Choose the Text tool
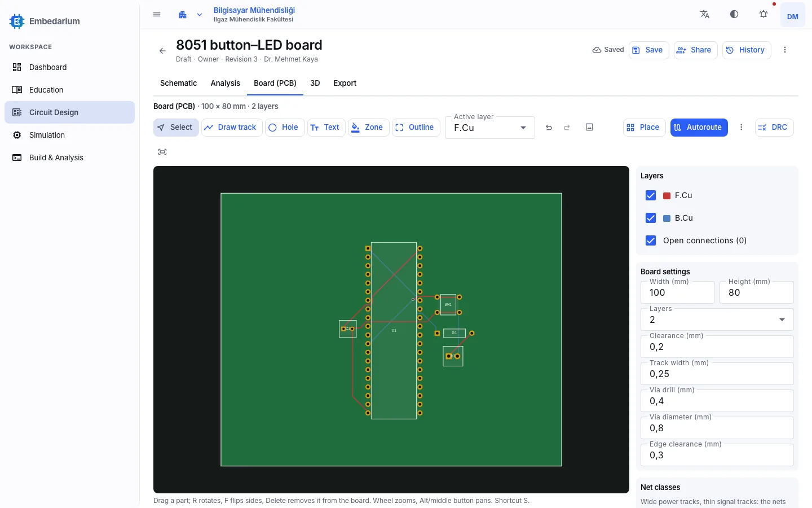 tap(326, 128)
